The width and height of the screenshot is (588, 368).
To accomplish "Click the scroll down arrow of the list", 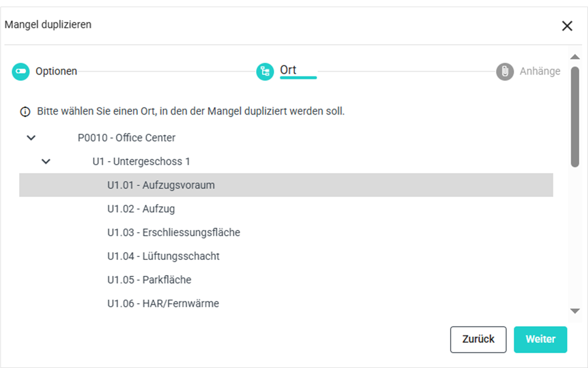I will tap(575, 311).
